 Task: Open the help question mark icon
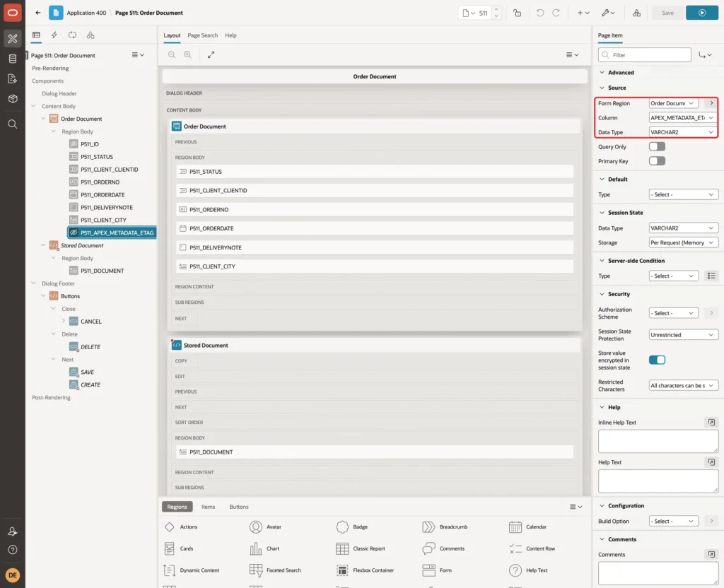pos(13,550)
